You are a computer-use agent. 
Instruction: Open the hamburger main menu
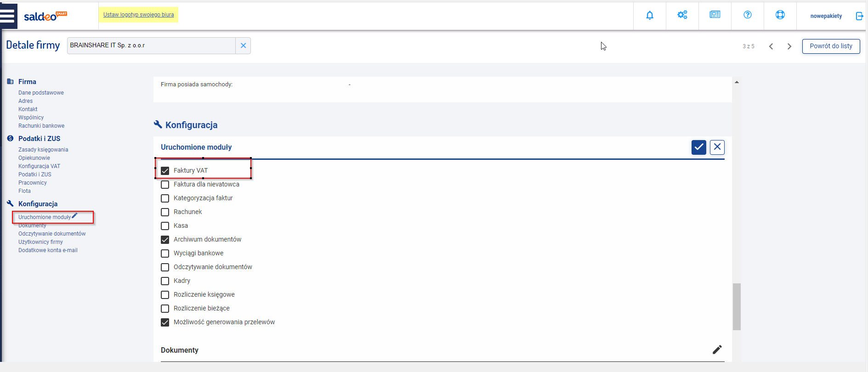pyautogui.click(x=8, y=16)
